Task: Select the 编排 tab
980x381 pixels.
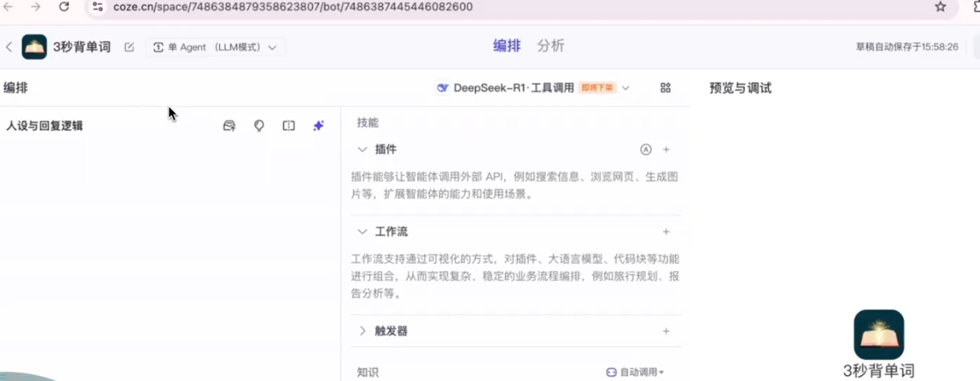Action: pyautogui.click(x=506, y=46)
